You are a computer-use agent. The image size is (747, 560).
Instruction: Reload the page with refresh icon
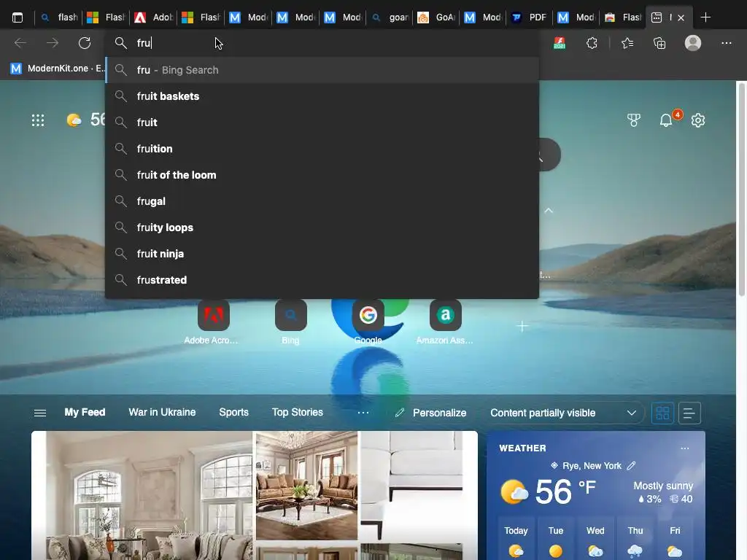[x=85, y=43]
